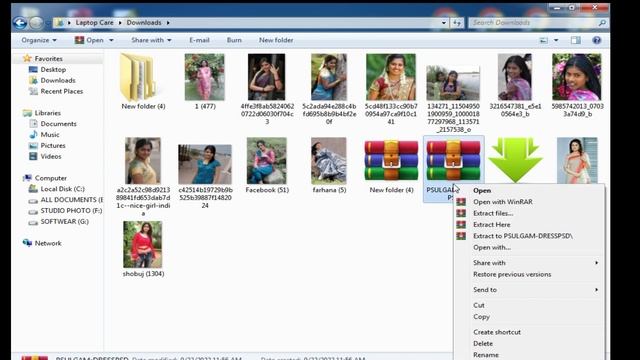Choose Delete in context menu
Viewport: 640px width, 360px height.
click(529, 344)
